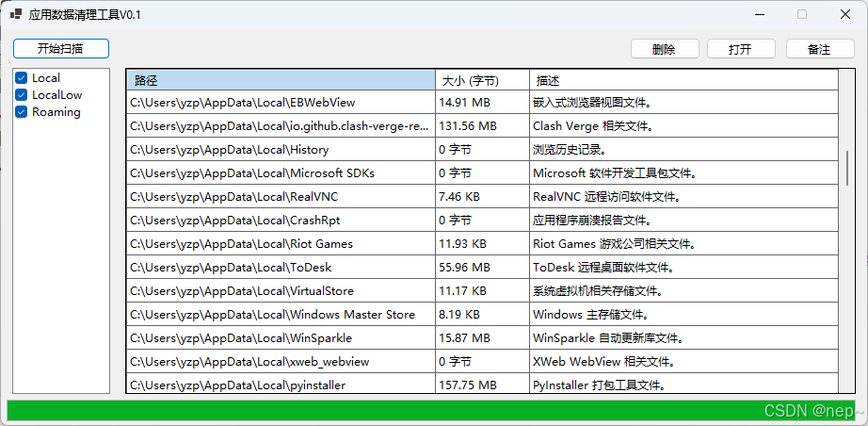Select the Microsoft SDKs path cell
The width and height of the screenshot is (868, 426).
point(281,172)
